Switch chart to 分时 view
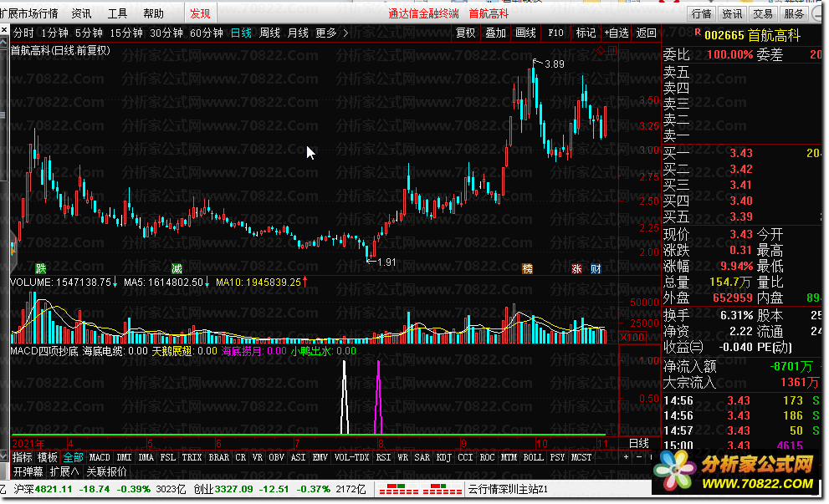The width and height of the screenshot is (829, 504). pos(23,33)
